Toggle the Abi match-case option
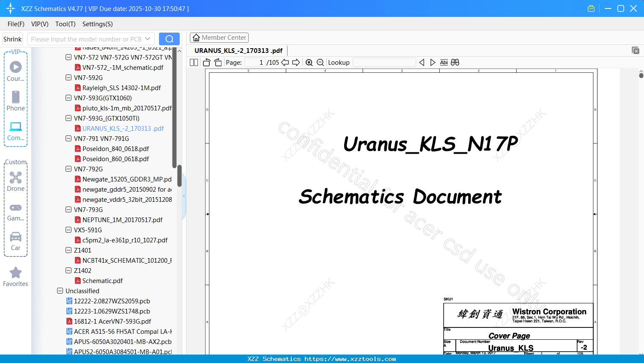 (444, 63)
